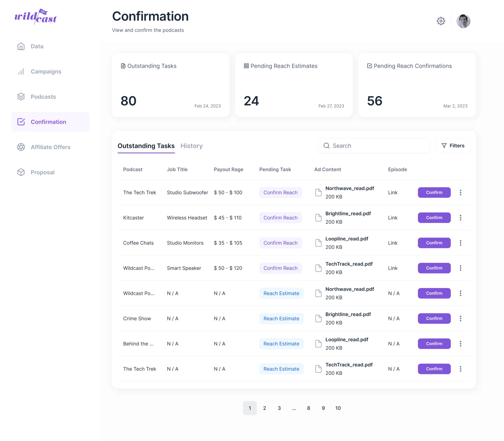The width and height of the screenshot is (504, 441).
Task: Click the search magnifier icon
Action: coord(326,146)
